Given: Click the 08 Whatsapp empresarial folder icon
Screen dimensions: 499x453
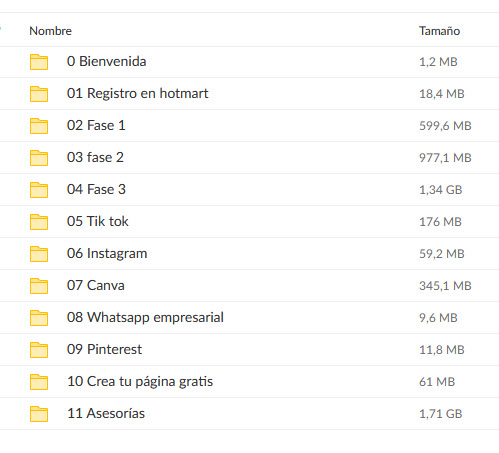Looking at the screenshot, I should coord(39,318).
